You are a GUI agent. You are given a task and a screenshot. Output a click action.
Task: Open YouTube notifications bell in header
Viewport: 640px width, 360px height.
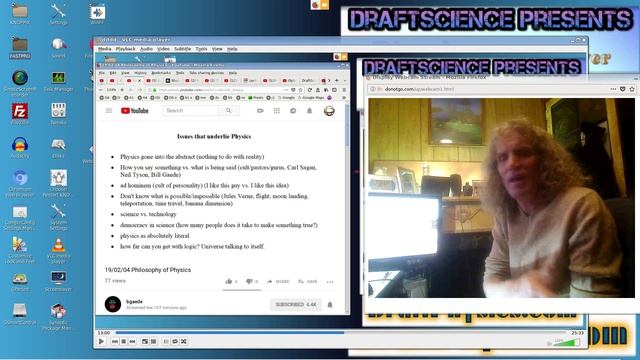[x=309, y=111]
